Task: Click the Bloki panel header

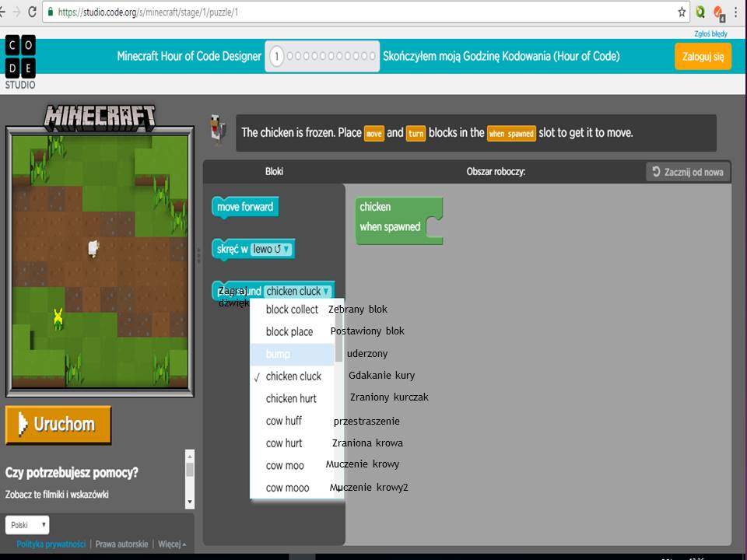Action: click(x=274, y=171)
